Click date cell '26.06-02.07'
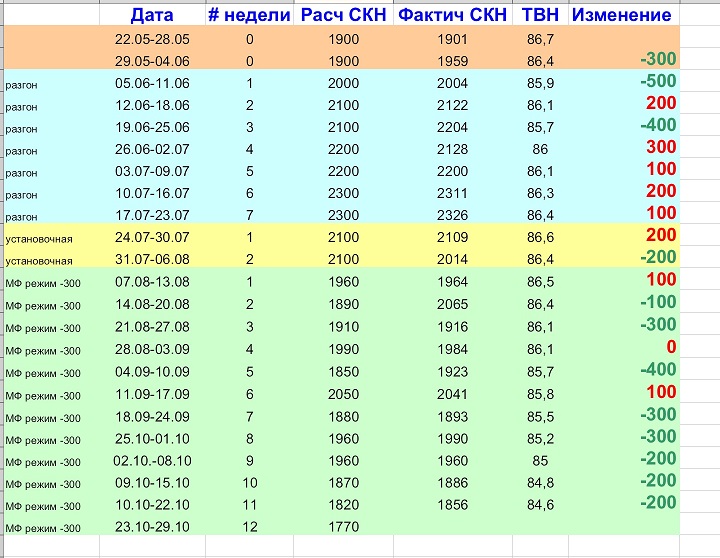 coord(152,149)
